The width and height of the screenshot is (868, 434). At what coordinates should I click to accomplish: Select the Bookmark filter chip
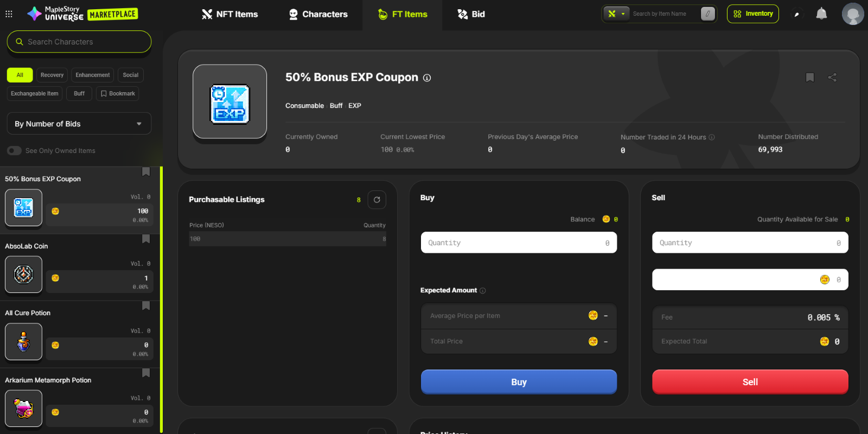118,94
